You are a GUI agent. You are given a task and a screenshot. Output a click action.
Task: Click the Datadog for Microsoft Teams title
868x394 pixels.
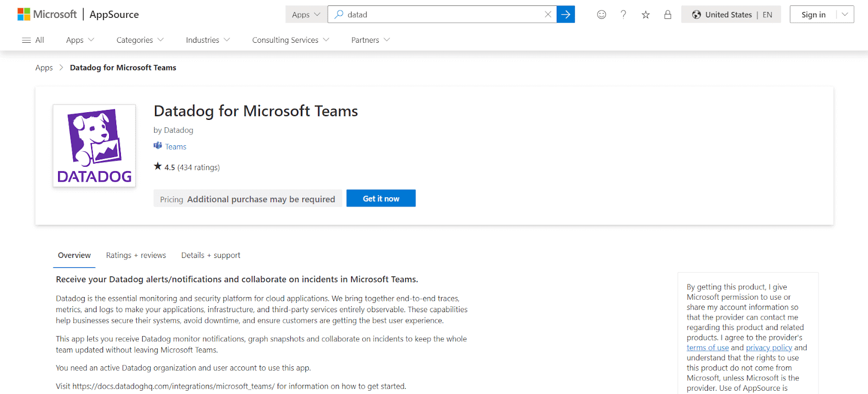click(x=256, y=111)
